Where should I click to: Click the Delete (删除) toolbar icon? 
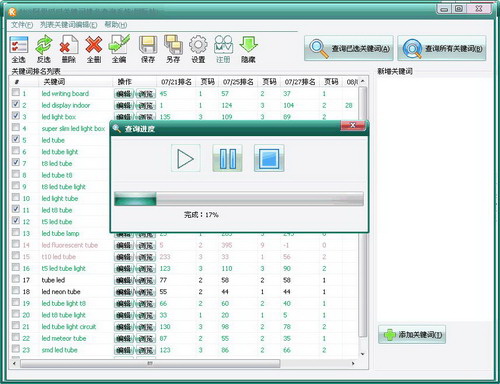point(69,49)
